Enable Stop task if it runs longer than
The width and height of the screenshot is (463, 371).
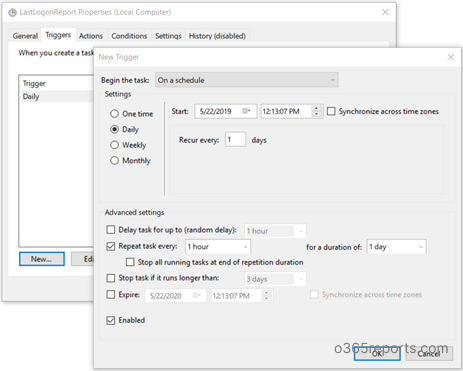pyautogui.click(x=110, y=278)
